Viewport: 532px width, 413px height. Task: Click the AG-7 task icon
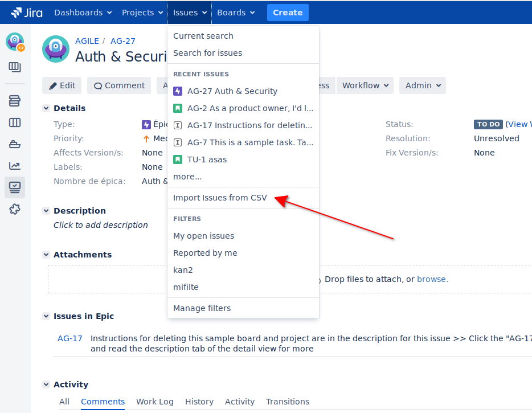pos(178,142)
